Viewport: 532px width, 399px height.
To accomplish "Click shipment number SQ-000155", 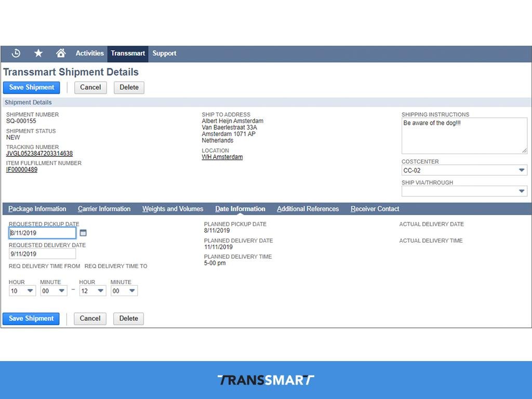I will [21, 121].
